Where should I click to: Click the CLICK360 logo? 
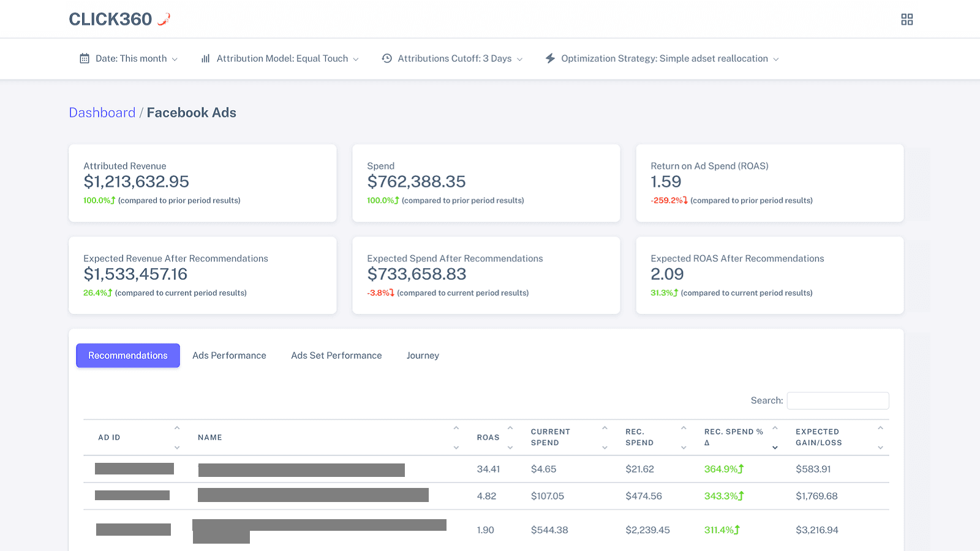[111, 19]
